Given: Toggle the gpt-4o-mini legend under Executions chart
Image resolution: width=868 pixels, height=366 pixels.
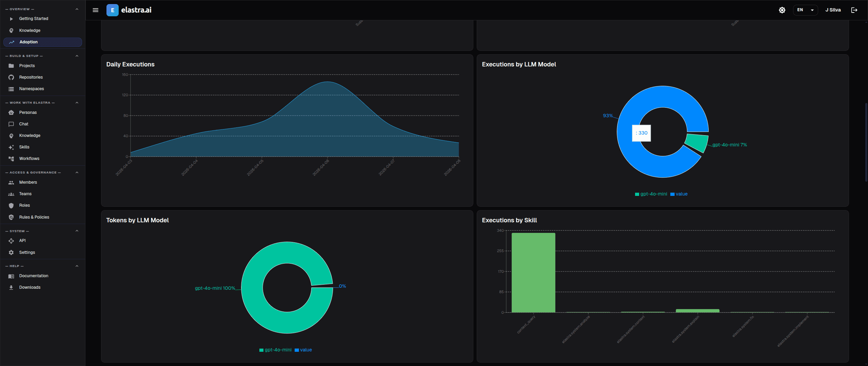Looking at the screenshot, I should click(x=650, y=194).
